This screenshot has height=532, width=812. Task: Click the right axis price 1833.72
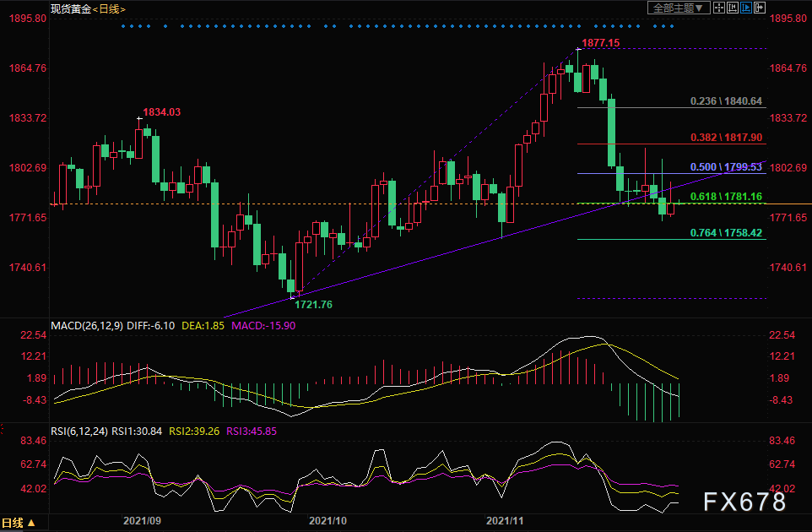click(x=788, y=118)
